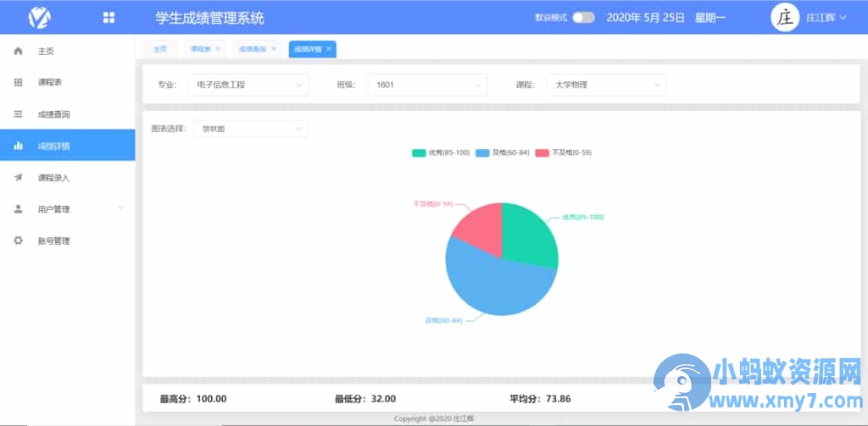Click the Copyright @2020 footer text
The height and width of the screenshot is (426, 868).
coord(433,419)
